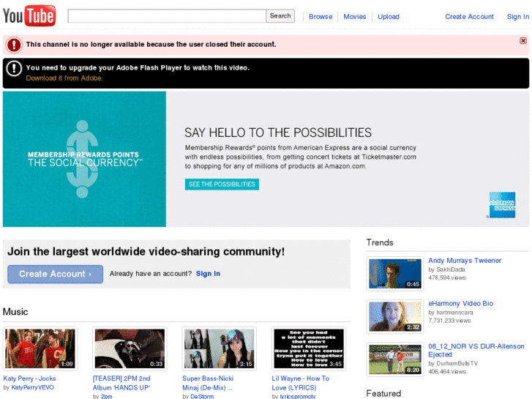Open the eHarmony Video Bio title link
Screen dimensions: 532x399
(x=460, y=303)
